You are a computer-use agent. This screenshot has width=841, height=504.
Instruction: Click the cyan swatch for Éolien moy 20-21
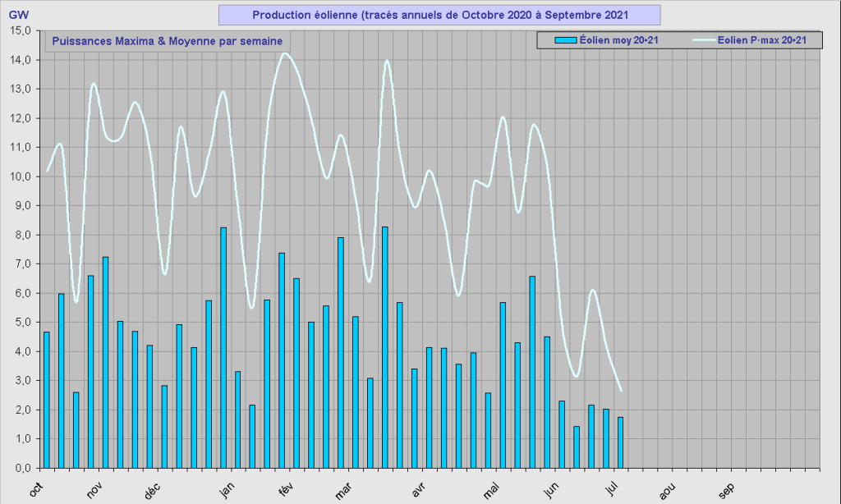coord(565,39)
